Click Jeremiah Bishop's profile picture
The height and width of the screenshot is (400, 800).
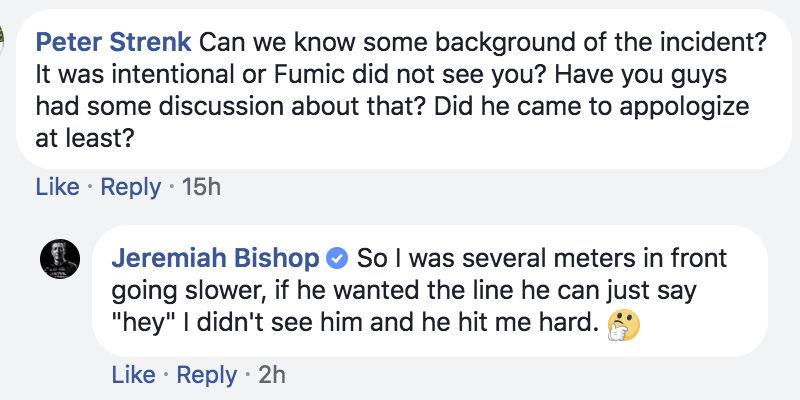(59, 260)
